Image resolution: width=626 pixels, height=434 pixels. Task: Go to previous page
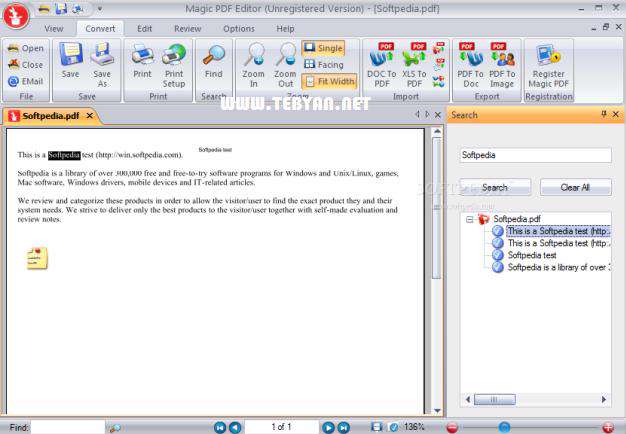click(x=235, y=428)
